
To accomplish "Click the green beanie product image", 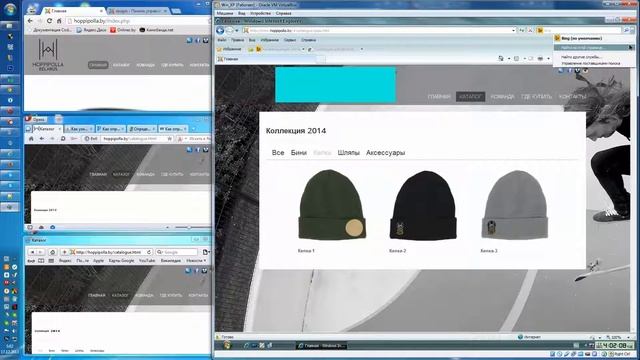I will pyautogui.click(x=331, y=204).
